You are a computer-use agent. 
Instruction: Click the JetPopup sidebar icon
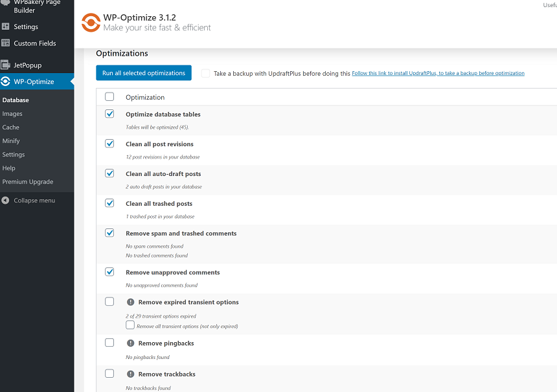[x=5, y=65]
